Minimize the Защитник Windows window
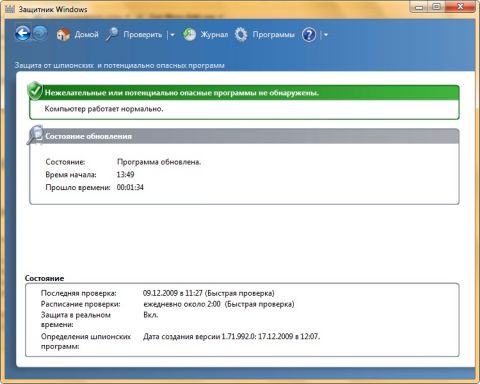Viewport: 480px width, 384px height. 420,7
